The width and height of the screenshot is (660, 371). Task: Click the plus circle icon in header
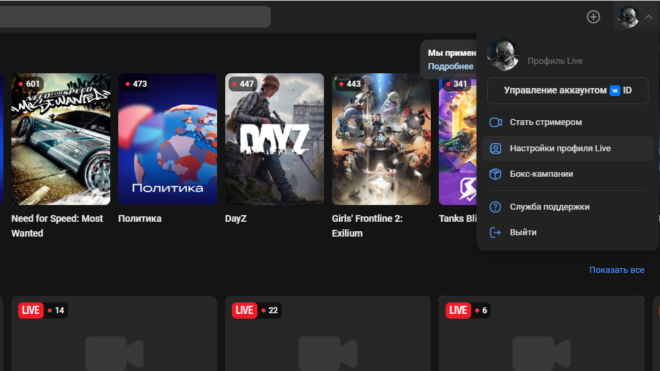[593, 17]
